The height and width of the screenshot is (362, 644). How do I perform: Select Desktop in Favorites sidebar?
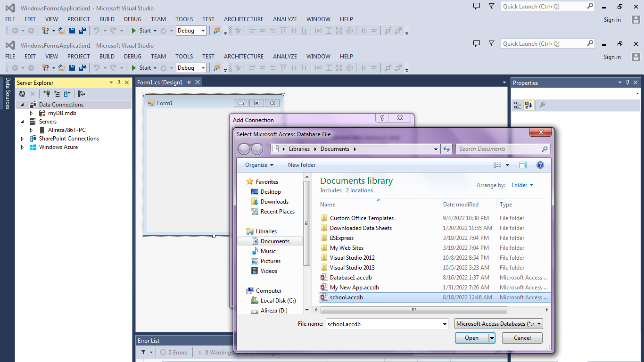click(270, 192)
